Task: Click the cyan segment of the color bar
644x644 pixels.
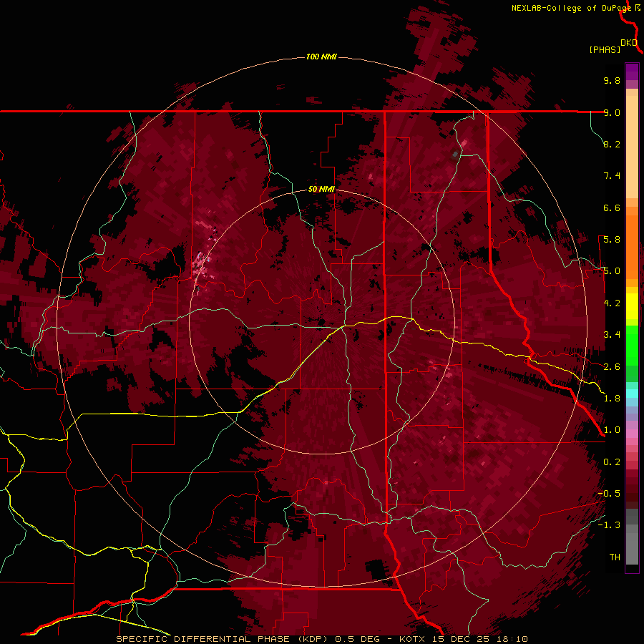Action: [x=632, y=394]
